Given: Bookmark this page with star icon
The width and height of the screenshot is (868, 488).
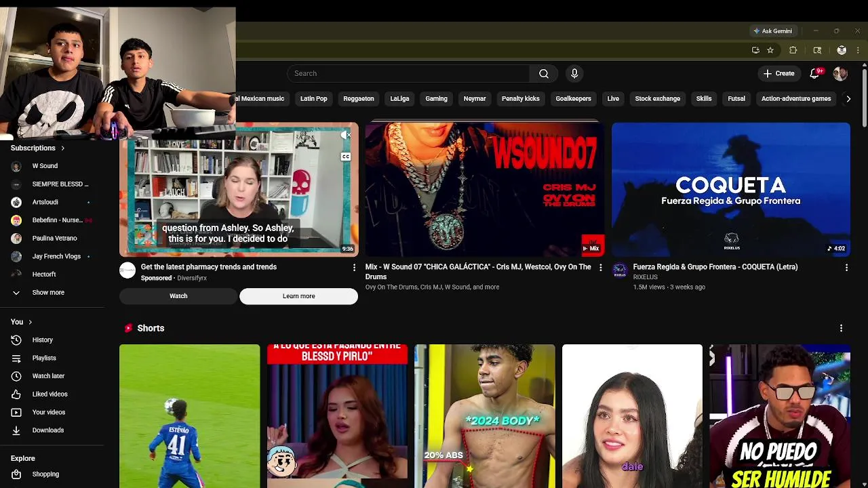Looking at the screenshot, I should pyautogui.click(x=770, y=50).
